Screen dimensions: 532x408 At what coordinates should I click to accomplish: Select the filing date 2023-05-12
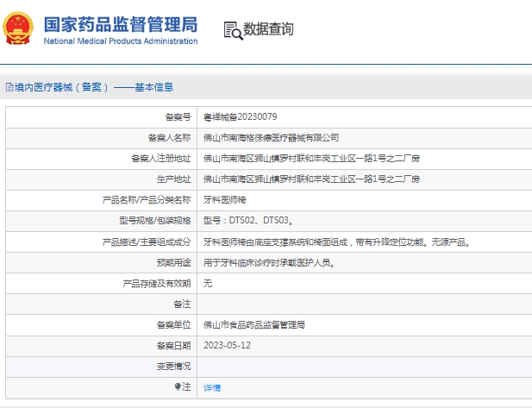click(x=227, y=346)
